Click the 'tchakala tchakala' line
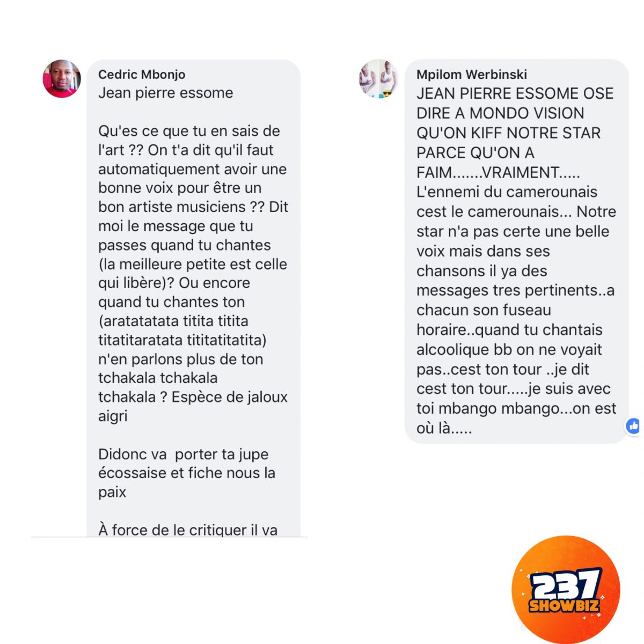 158,378
